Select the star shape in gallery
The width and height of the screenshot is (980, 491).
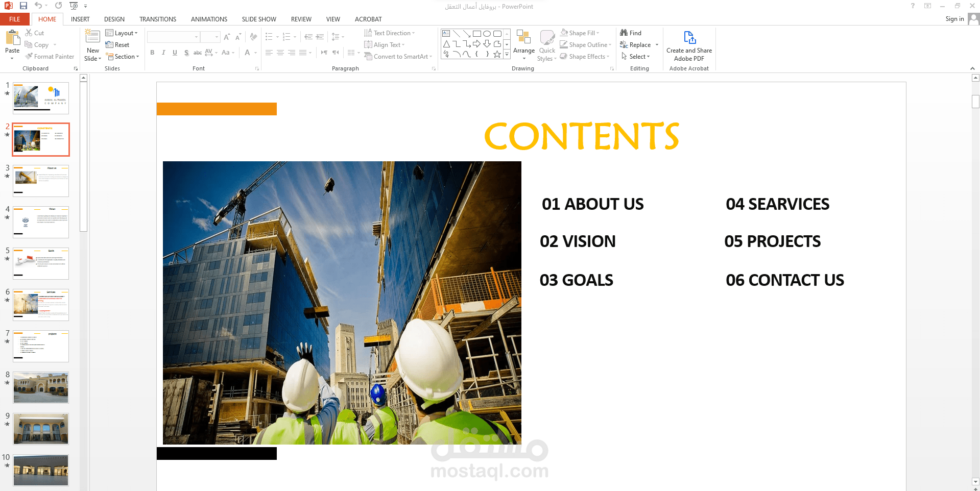(x=497, y=54)
